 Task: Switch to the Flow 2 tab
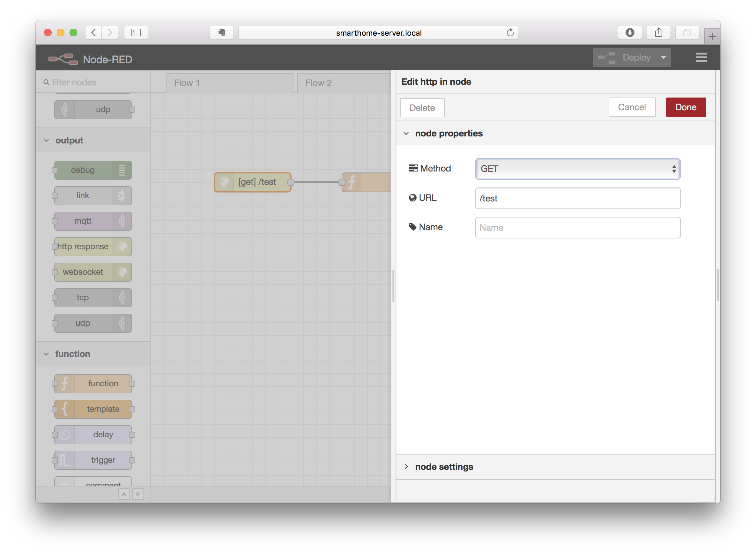(x=318, y=83)
